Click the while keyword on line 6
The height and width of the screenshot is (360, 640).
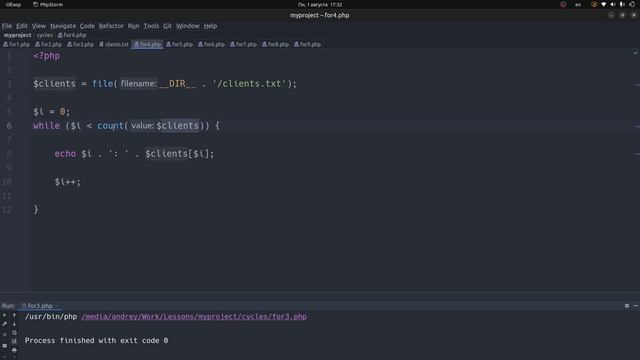pos(47,126)
